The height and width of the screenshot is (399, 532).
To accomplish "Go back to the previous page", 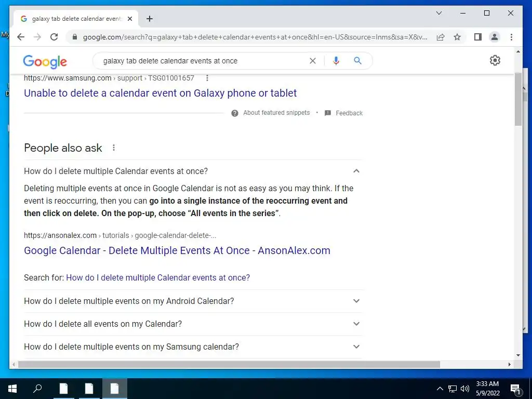I will [21, 37].
